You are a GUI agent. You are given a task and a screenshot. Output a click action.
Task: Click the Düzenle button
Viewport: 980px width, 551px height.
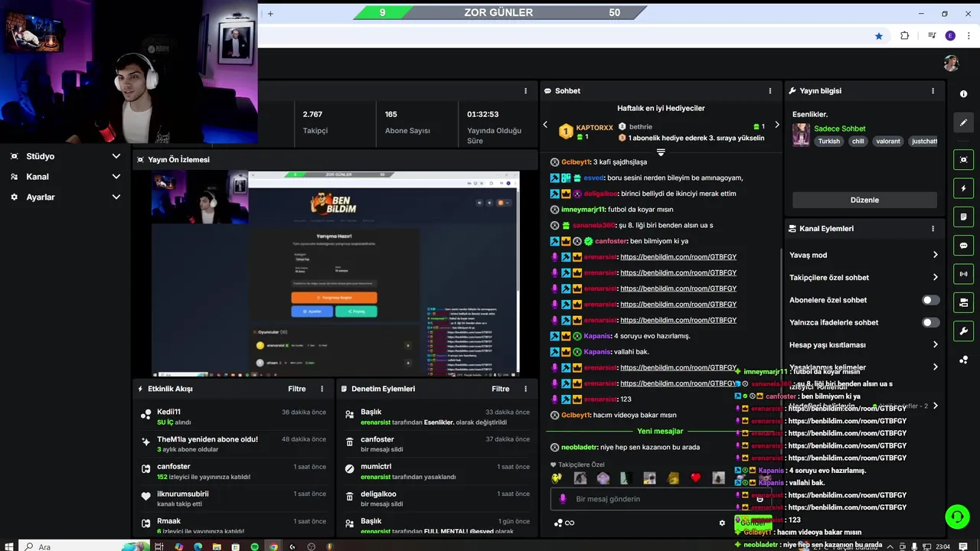pyautogui.click(x=864, y=200)
